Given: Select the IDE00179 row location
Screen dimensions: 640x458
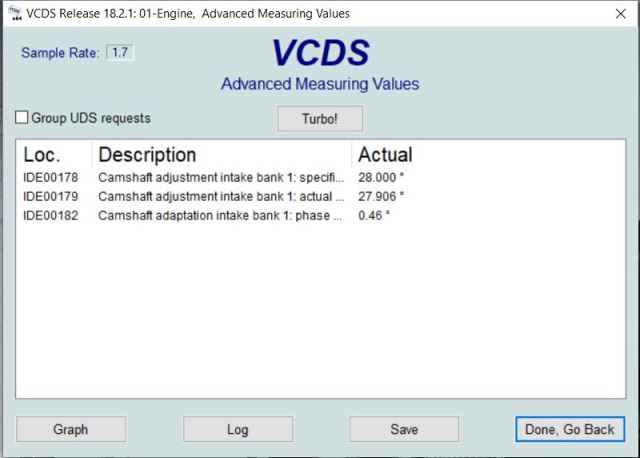Looking at the screenshot, I should pos(51,196).
